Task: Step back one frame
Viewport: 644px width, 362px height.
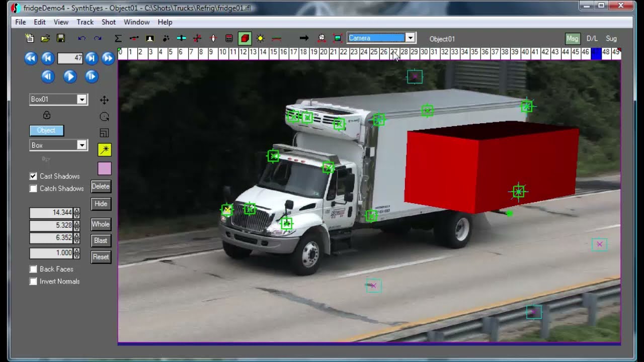Action: pos(48,76)
